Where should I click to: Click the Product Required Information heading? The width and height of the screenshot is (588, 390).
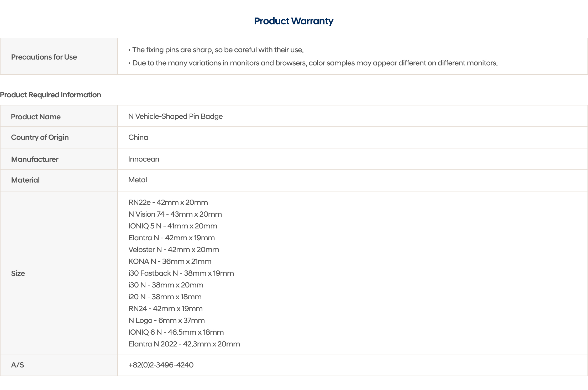[50, 95]
